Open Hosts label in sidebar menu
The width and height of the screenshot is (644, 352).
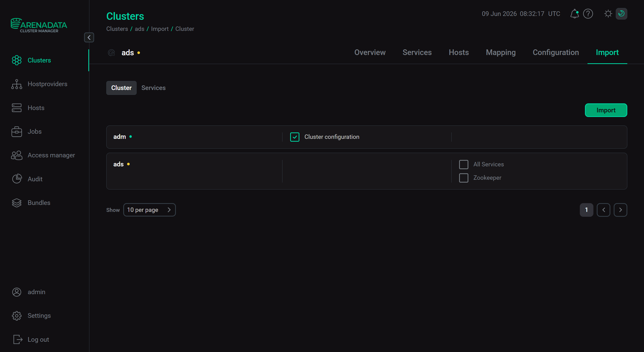click(36, 108)
